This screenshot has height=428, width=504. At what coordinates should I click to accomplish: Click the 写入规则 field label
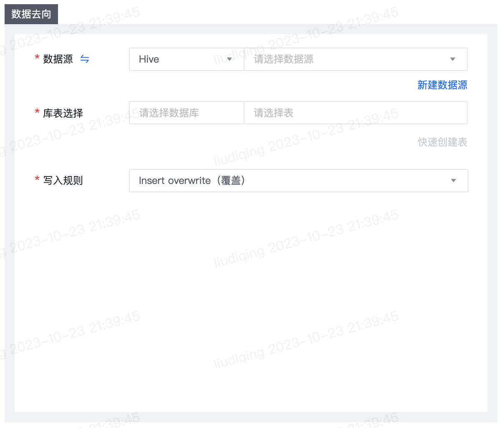pyautogui.click(x=63, y=181)
